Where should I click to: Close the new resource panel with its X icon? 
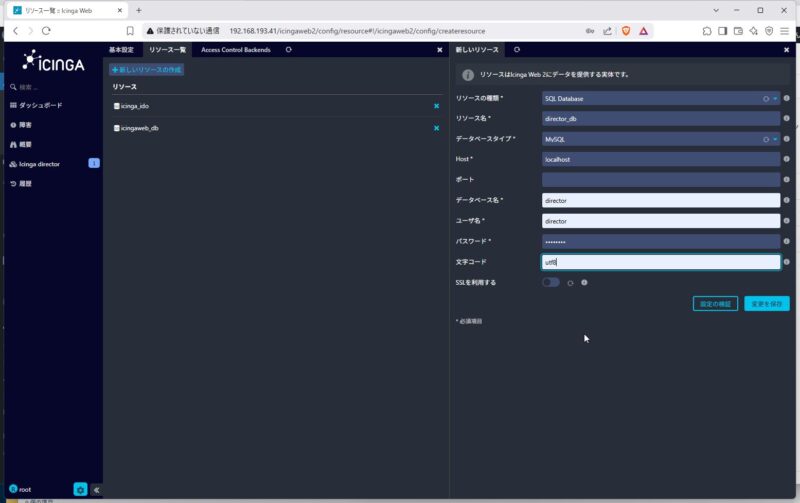786,50
